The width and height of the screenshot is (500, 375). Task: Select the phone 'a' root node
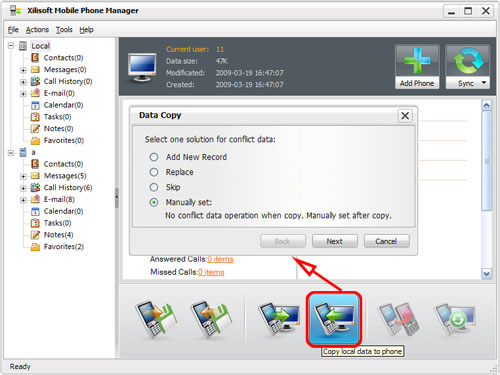[27, 152]
